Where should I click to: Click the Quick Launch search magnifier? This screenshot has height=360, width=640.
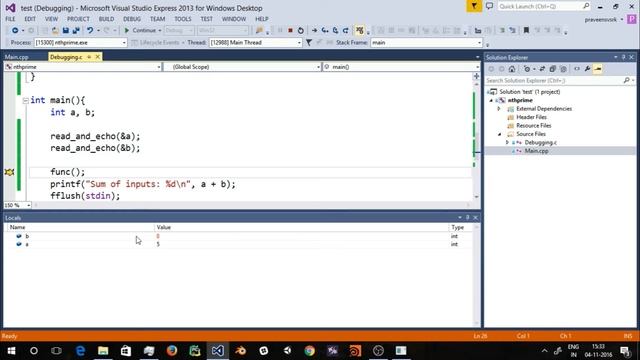pos(586,6)
